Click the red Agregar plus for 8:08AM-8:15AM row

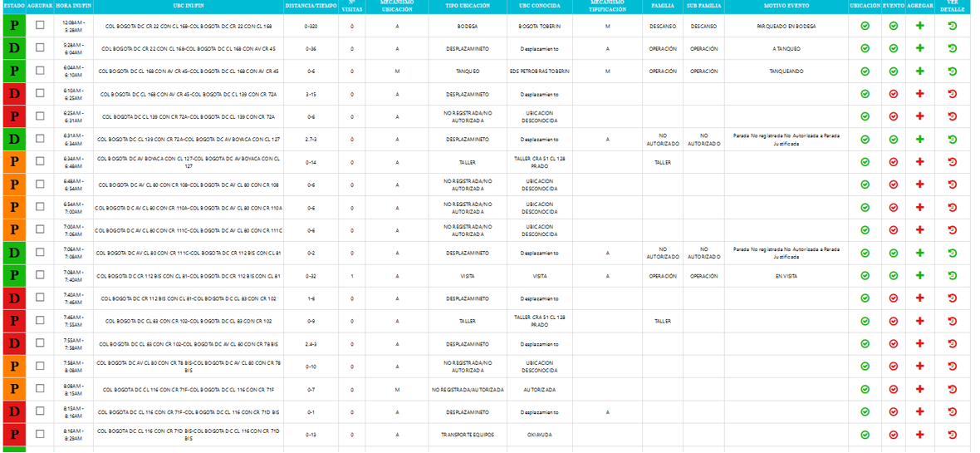920,389
